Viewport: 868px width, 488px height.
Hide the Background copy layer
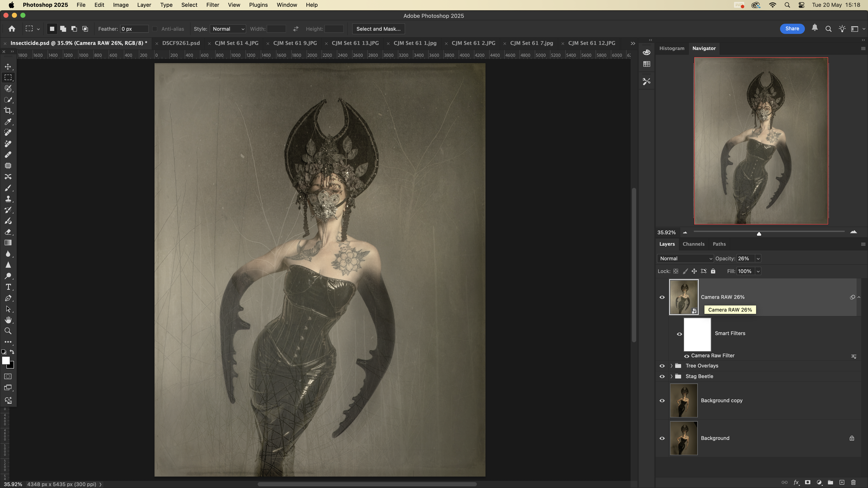(662, 401)
